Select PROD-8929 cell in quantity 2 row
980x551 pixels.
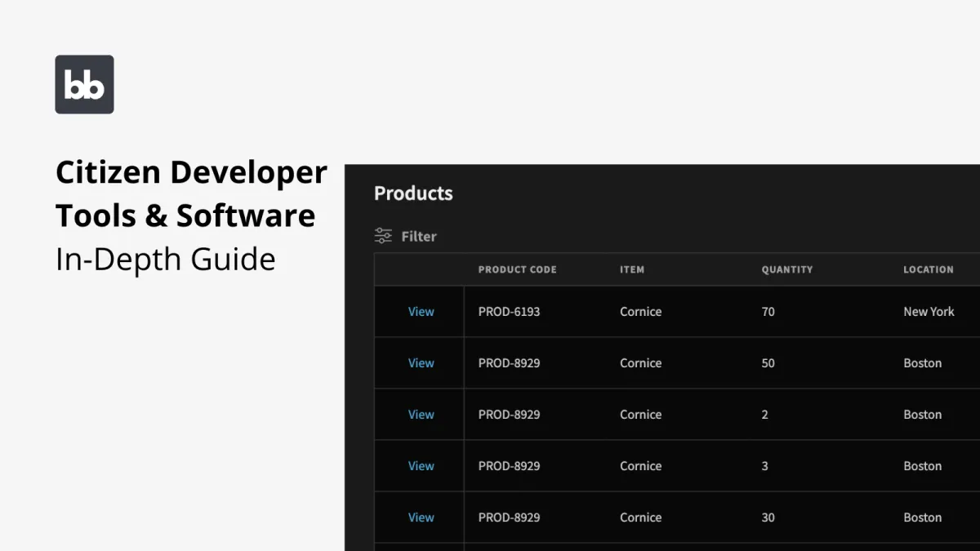pos(509,414)
